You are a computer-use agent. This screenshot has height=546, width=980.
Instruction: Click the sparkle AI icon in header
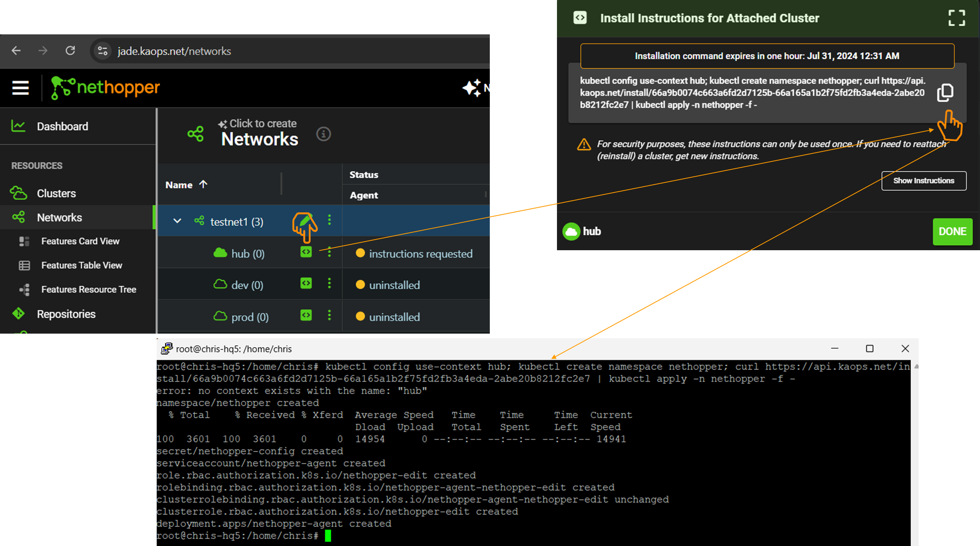click(472, 88)
